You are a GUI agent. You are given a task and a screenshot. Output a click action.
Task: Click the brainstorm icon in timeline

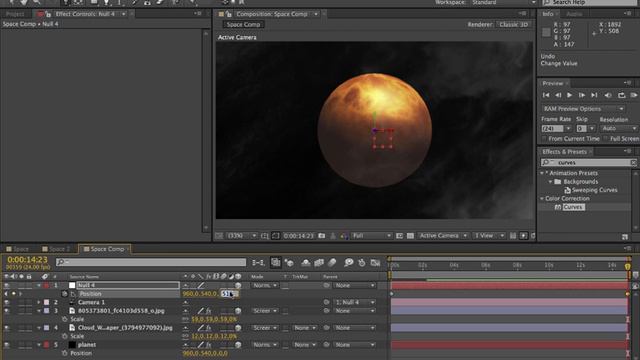[x=349, y=263]
